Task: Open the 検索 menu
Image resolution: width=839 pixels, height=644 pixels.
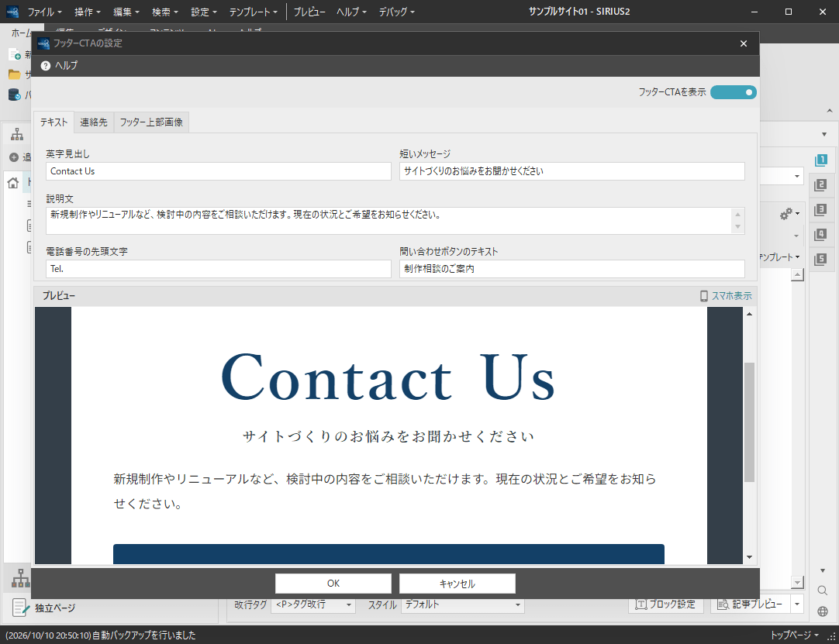Action: tap(165, 12)
